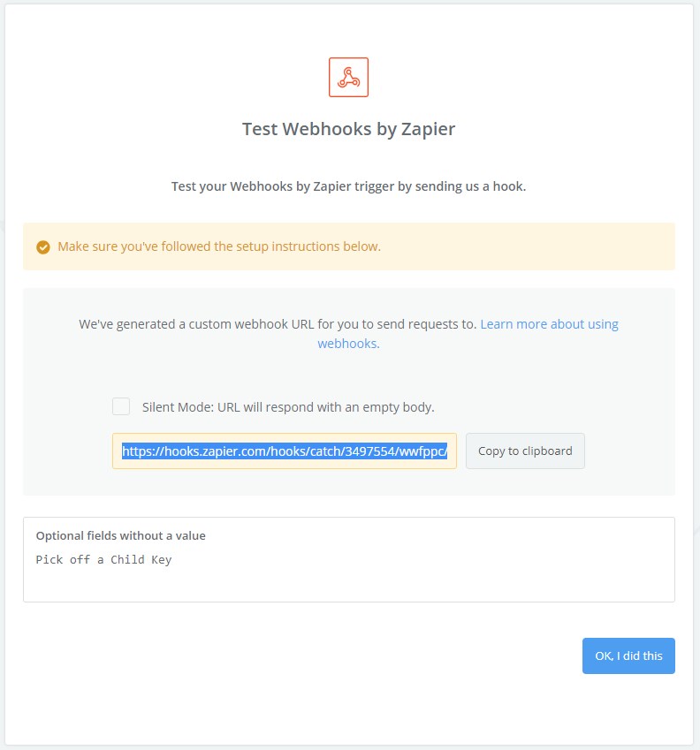700x750 pixels.
Task: Click the Webhooks by Zapier logo icon
Action: (348, 77)
